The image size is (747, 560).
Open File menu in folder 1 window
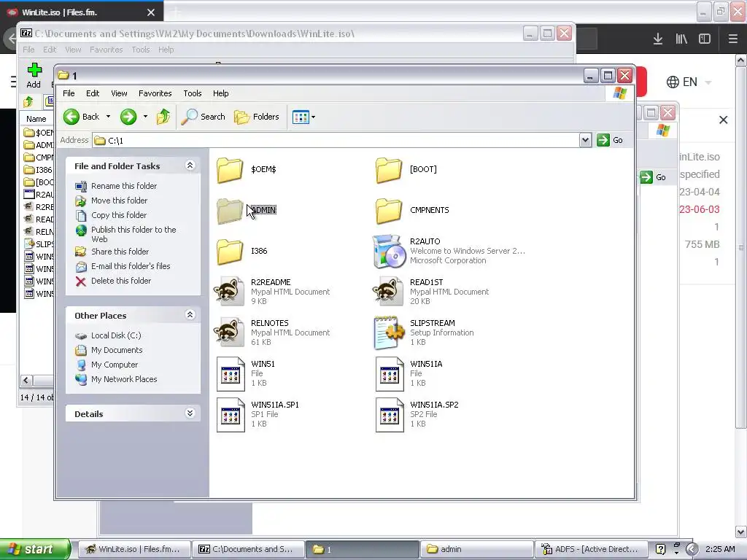pyautogui.click(x=69, y=93)
